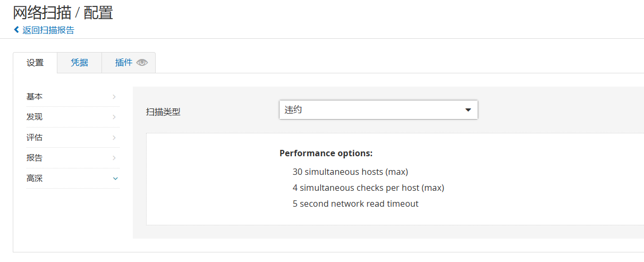644x262 pixels.
Task: Click the dropdown caret arrow in 扫描类型 box
Action: 468,110
